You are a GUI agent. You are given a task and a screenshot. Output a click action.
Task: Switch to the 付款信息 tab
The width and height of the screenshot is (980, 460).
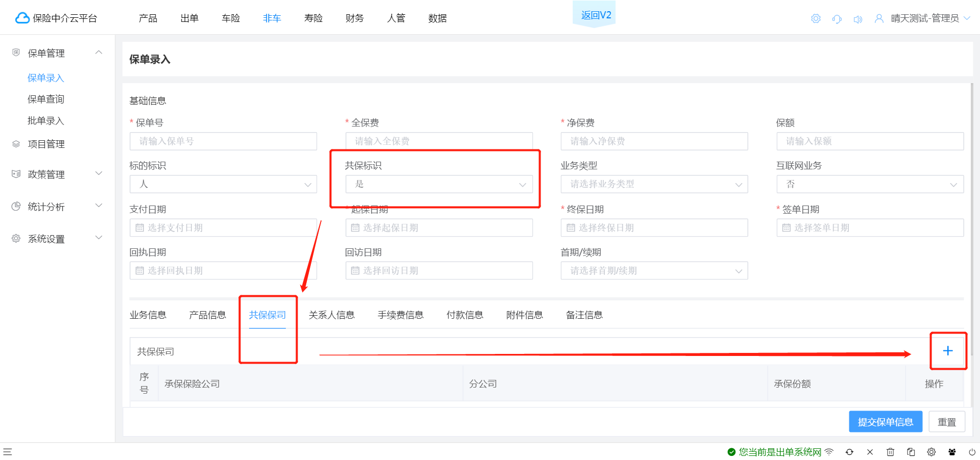465,315
